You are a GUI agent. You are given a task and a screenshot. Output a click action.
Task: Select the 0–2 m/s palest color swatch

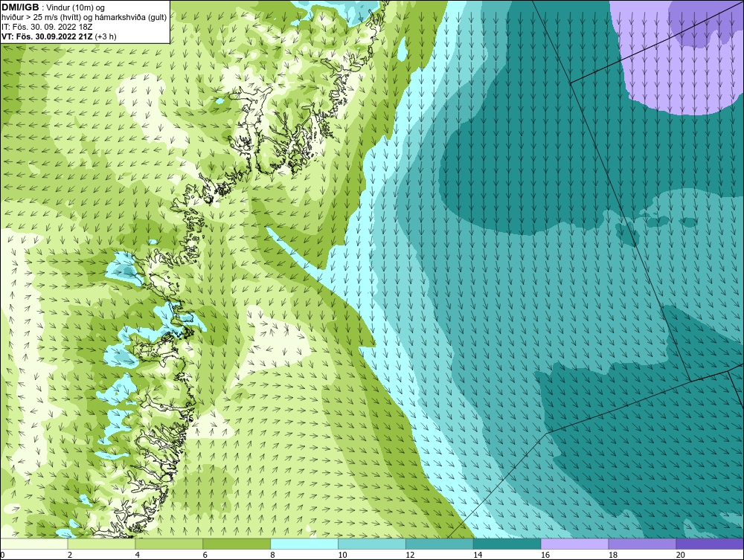click(x=33, y=544)
